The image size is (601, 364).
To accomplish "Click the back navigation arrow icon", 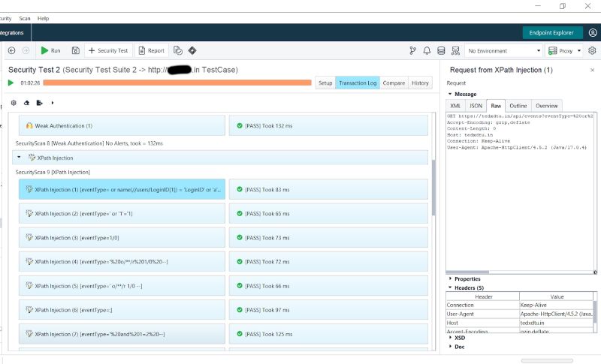I will pos(11,50).
